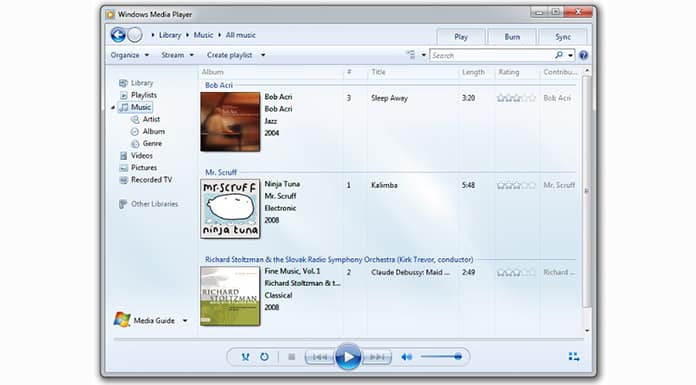Open the Stream dropdown menu
Screen dimensions: 696x385
pos(177,55)
